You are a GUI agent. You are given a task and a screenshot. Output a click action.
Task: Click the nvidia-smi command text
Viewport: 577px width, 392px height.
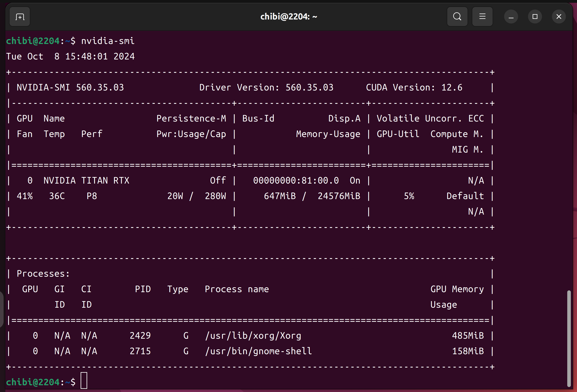click(x=108, y=41)
